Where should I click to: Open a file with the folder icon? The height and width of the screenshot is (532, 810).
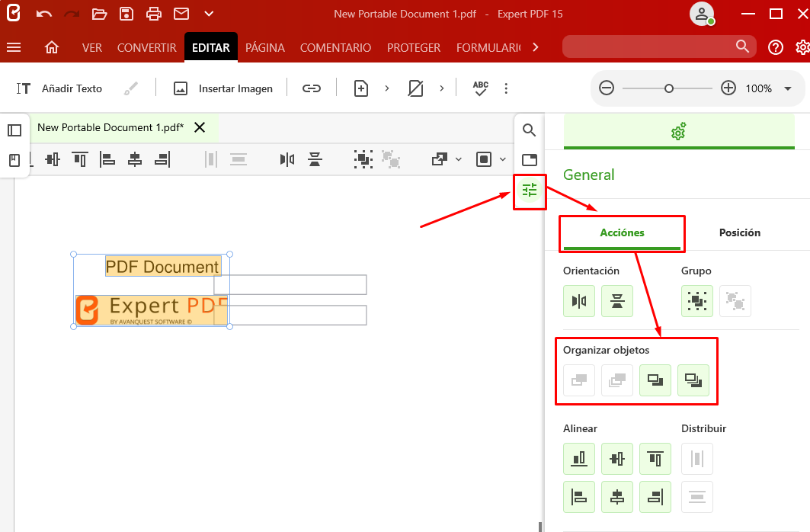(99, 14)
